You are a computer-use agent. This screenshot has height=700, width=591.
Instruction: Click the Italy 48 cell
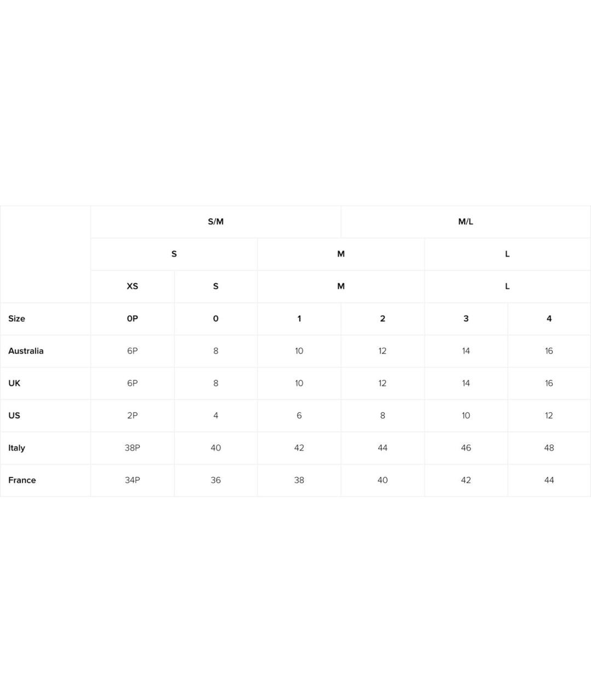click(549, 447)
